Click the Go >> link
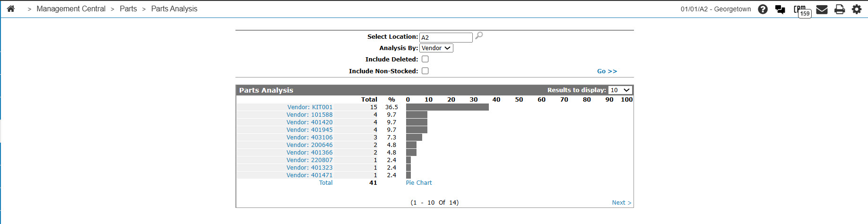 [607, 71]
